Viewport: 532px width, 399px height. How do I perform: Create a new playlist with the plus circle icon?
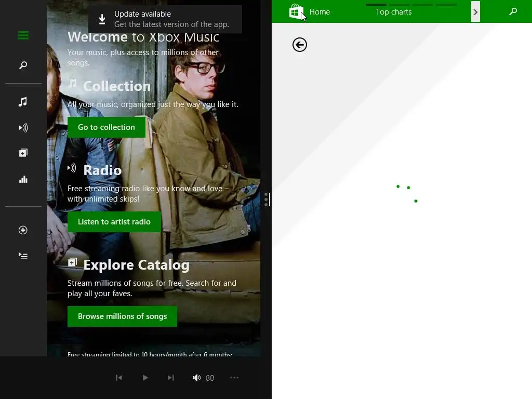23,230
